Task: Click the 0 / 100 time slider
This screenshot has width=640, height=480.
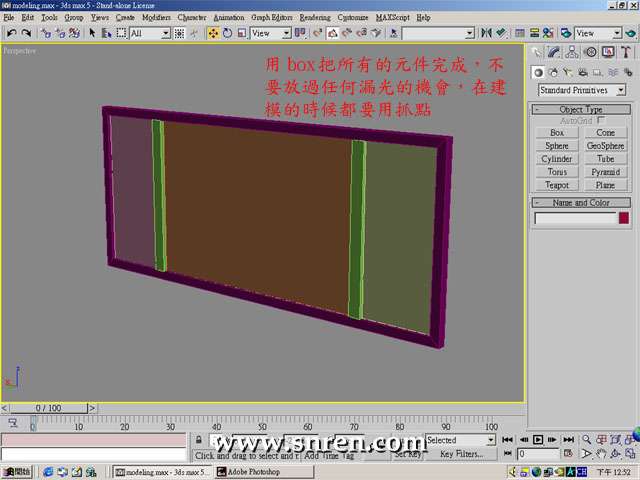Action: [x=49, y=408]
